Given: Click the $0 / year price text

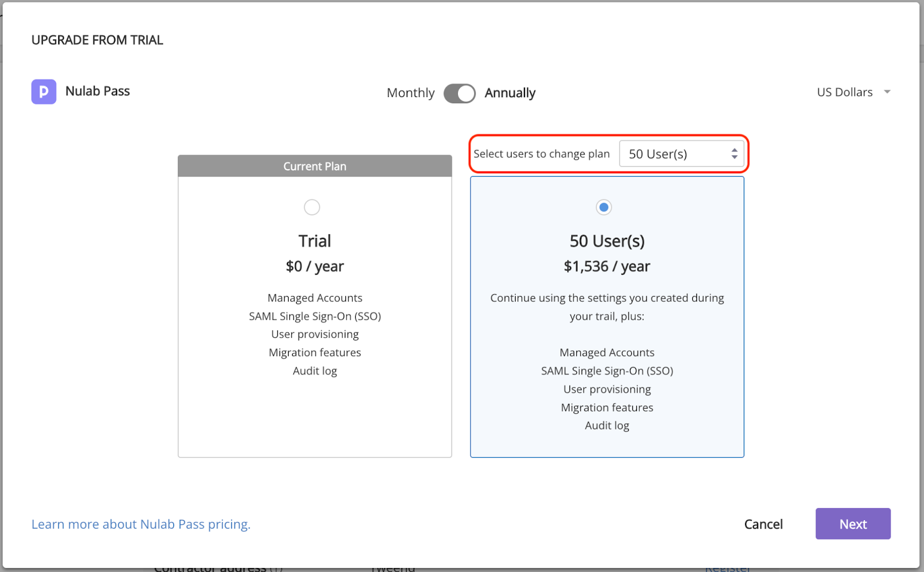Looking at the screenshot, I should click(x=315, y=267).
